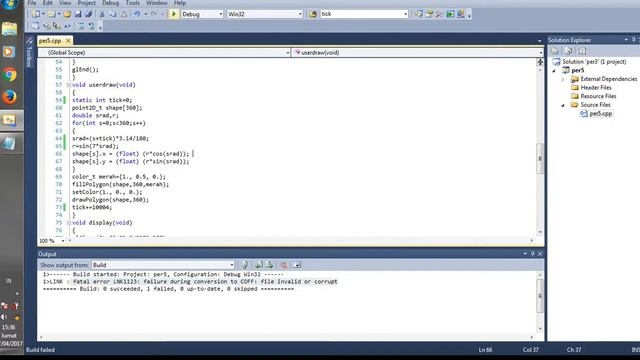Open Solution Explorer from the toolbar icon

tap(419, 14)
